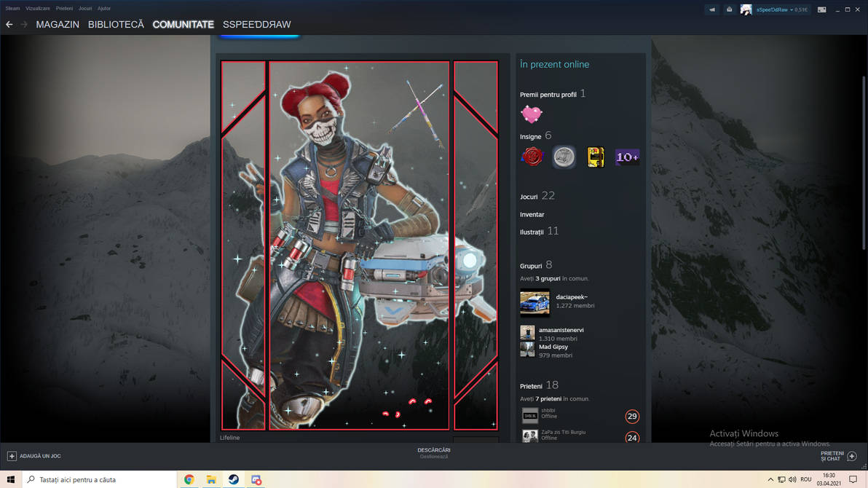Click the purple 10+ years of service badge

pos(627,157)
